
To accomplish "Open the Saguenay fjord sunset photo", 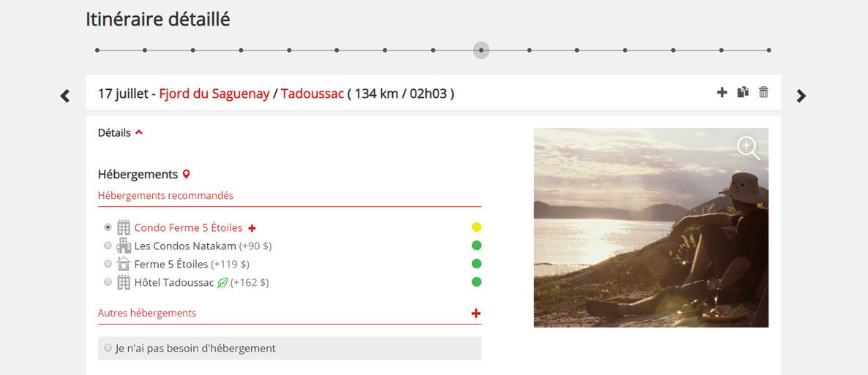I will (651, 227).
